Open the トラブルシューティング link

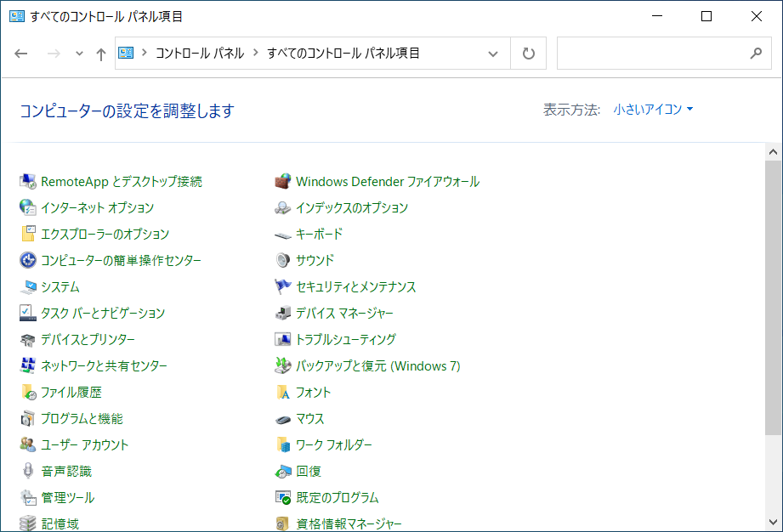pos(346,340)
